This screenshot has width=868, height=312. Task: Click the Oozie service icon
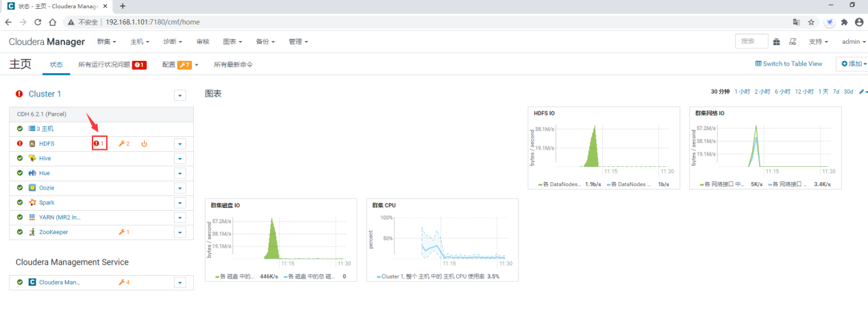click(32, 187)
